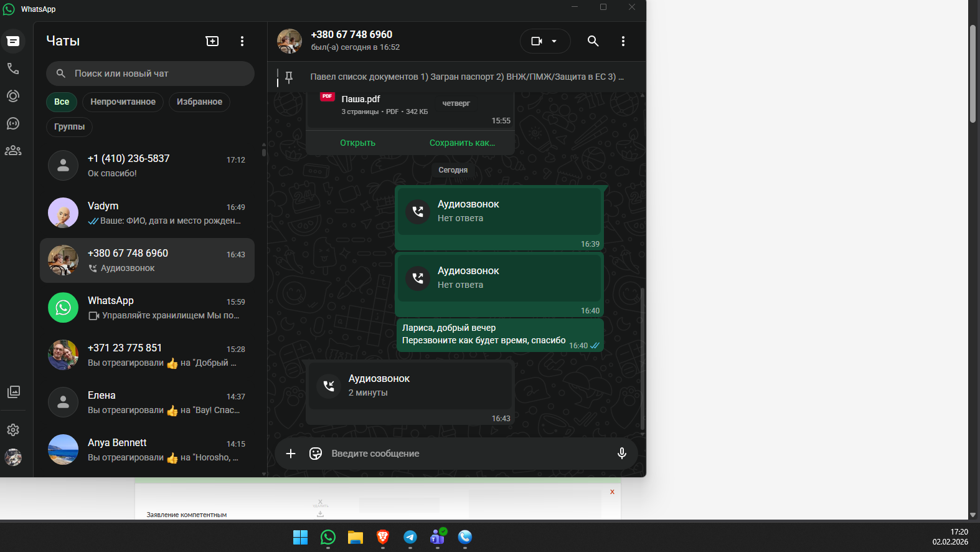This screenshot has width=980, height=552.
Task: Select the Все filter tab
Action: 62,102
